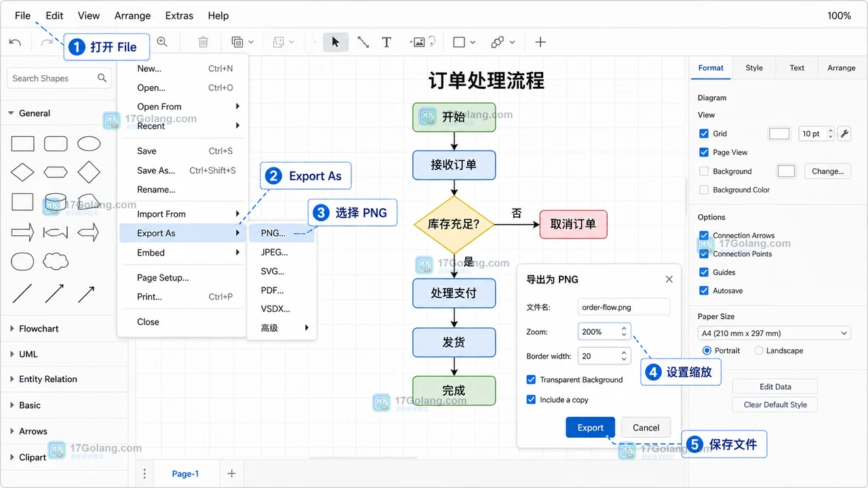Expand the Flowchart shapes section

(x=12, y=329)
